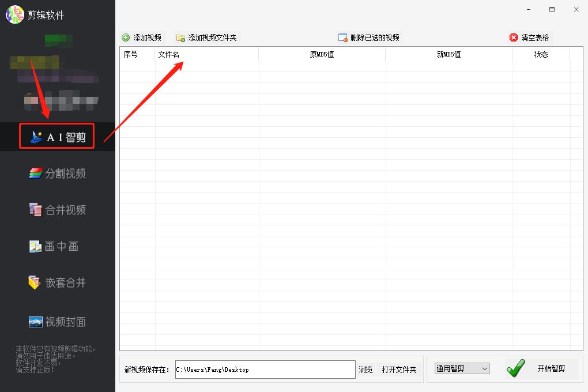Click the 视频封面 video cover icon
The image size is (588, 392).
(36, 322)
